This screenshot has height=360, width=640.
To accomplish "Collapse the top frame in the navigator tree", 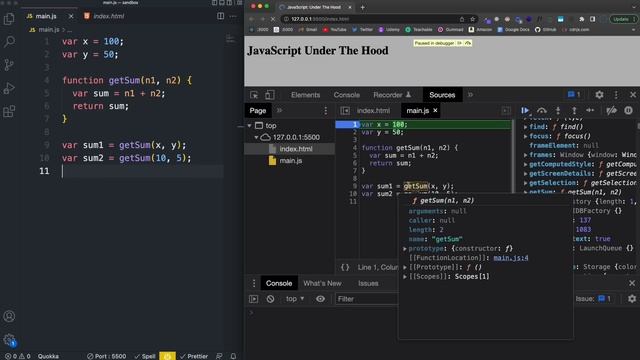I will (x=249, y=126).
